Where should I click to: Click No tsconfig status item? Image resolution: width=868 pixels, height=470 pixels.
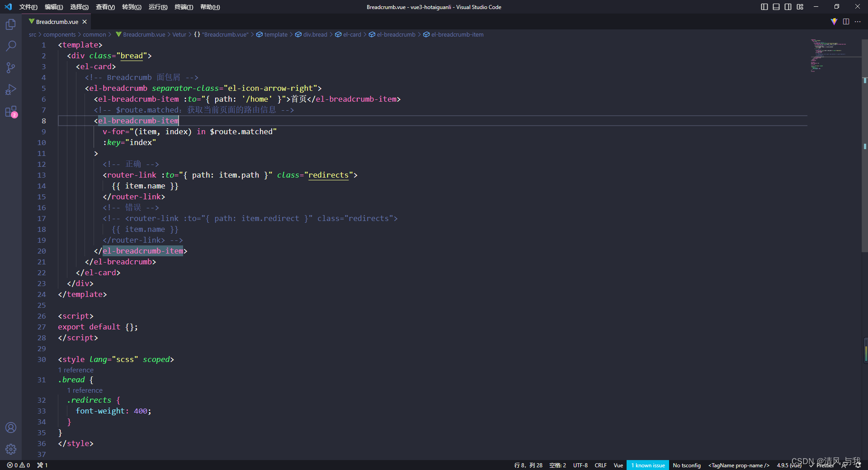coord(687,465)
